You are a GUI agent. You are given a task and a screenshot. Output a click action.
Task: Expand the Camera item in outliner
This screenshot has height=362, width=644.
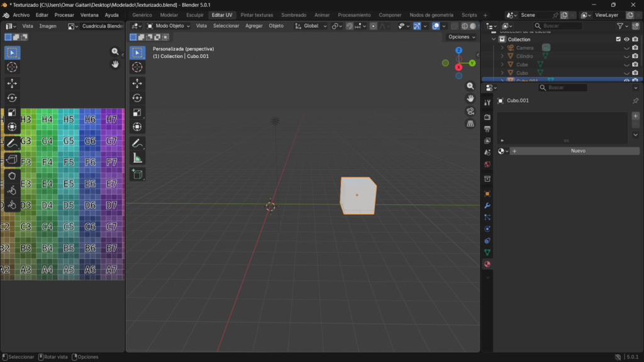point(502,48)
